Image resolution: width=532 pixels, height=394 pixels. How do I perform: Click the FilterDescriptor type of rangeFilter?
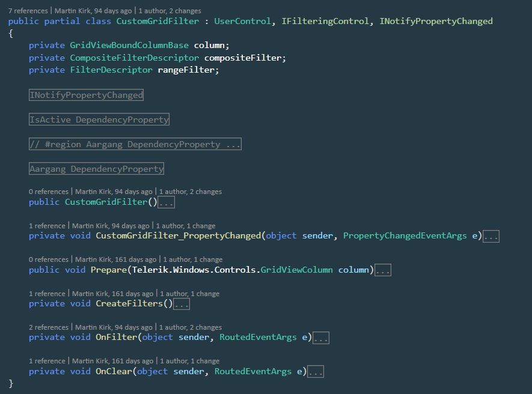tap(111, 70)
